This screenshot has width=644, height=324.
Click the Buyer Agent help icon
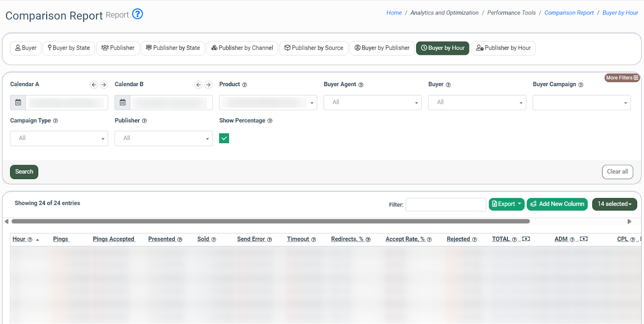coord(361,85)
